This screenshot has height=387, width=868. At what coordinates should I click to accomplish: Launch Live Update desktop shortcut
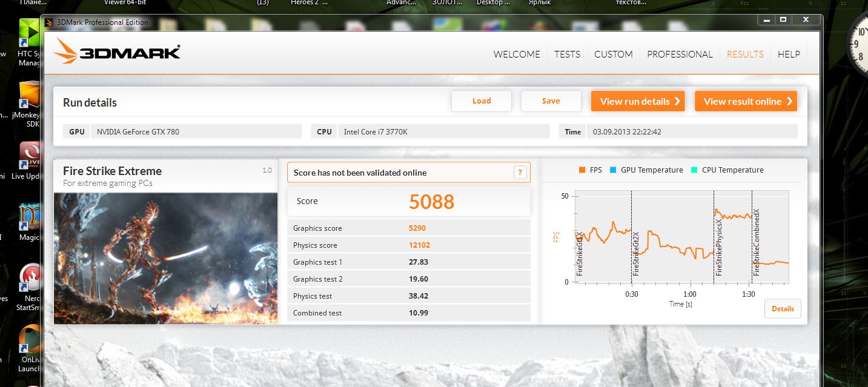(29, 156)
